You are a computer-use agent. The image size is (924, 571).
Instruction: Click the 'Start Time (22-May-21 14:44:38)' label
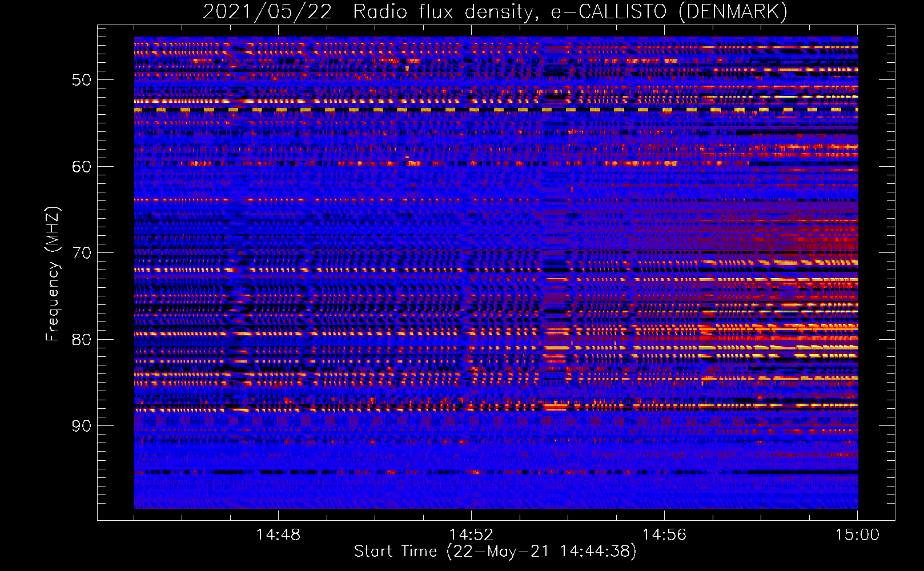pos(495,552)
